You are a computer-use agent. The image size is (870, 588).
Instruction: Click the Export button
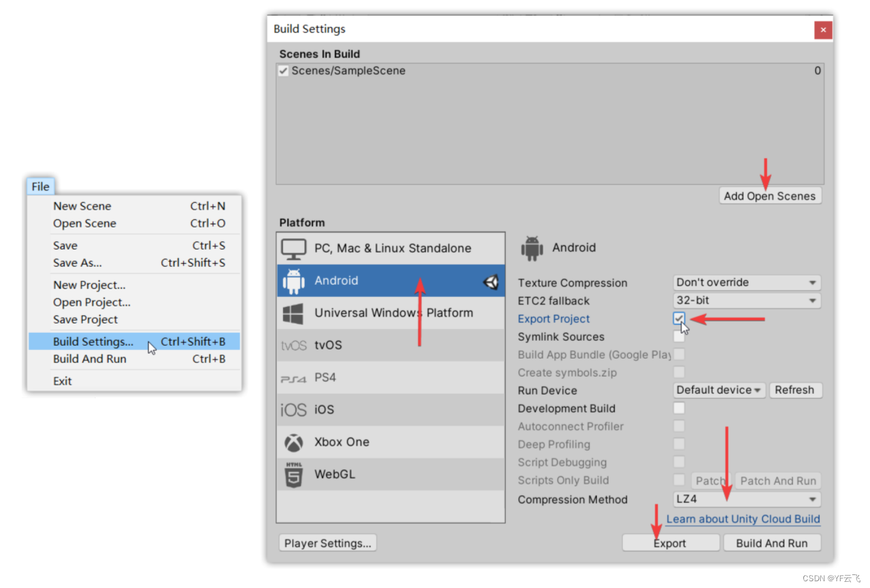point(671,543)
